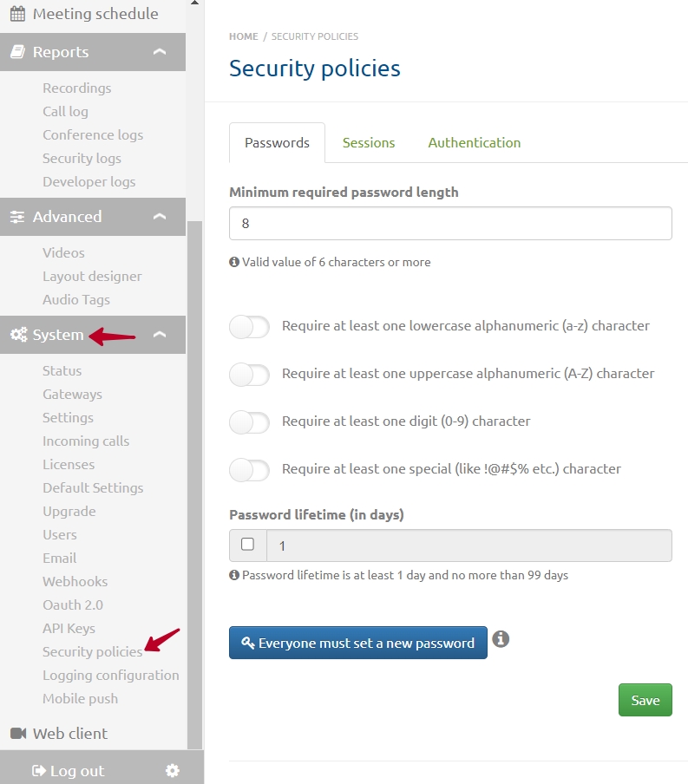Click Everyone must set a new password
688x784 pixels.
358,643
